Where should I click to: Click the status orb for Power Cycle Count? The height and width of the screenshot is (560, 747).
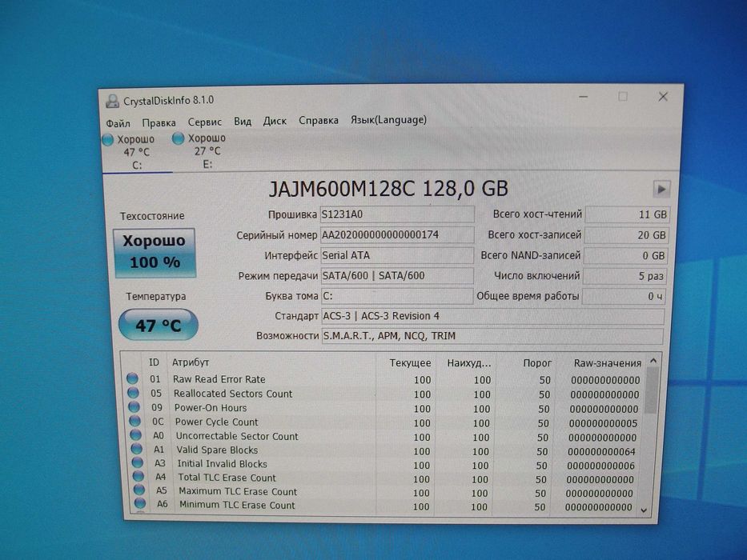click(135, 421)
